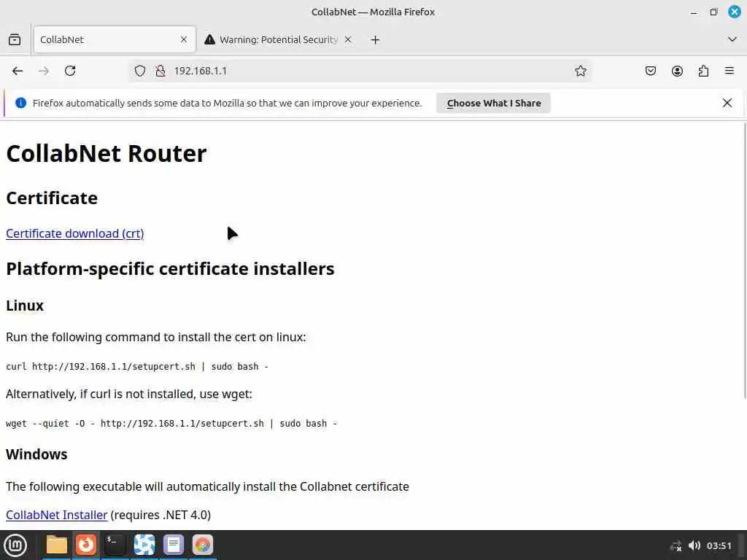Reload the current page
The image size is (747, 560).
[x=70, y=71]
